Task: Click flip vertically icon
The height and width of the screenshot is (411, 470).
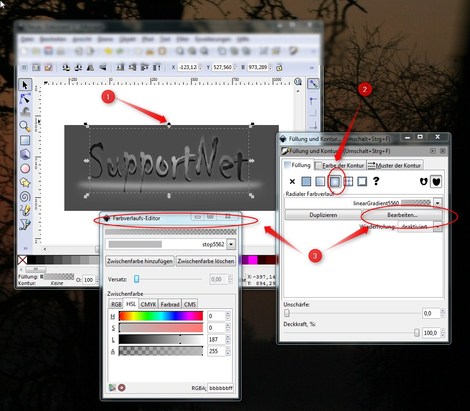Action: coord(102,68)
